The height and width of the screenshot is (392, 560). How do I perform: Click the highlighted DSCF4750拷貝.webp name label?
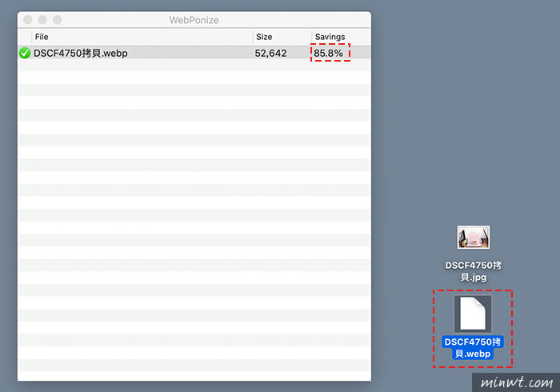(x=473, y=347)
